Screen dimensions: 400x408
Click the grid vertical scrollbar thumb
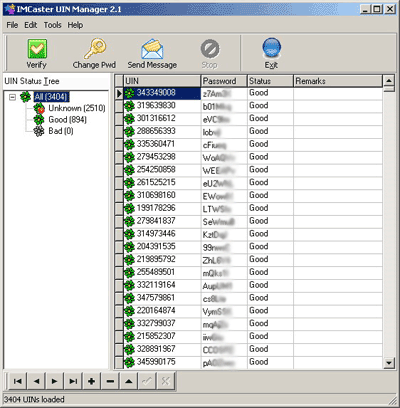pyautogui.click(x=389, y=89)
